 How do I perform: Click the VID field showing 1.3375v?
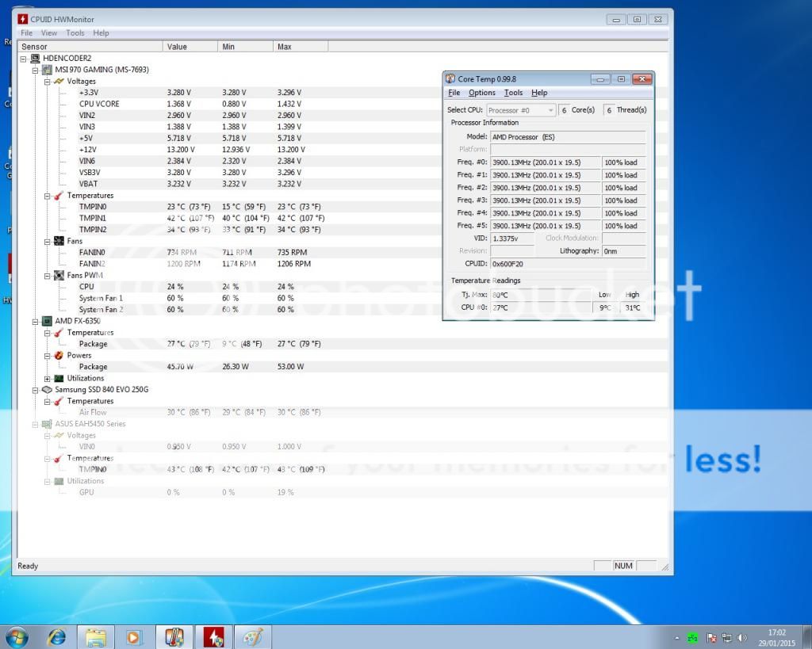click(512, 239)
